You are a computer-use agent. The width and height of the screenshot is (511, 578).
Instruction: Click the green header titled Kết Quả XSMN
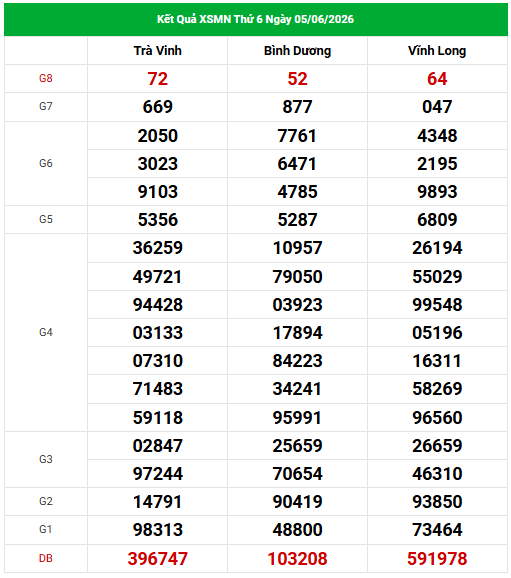click(256, 19)
